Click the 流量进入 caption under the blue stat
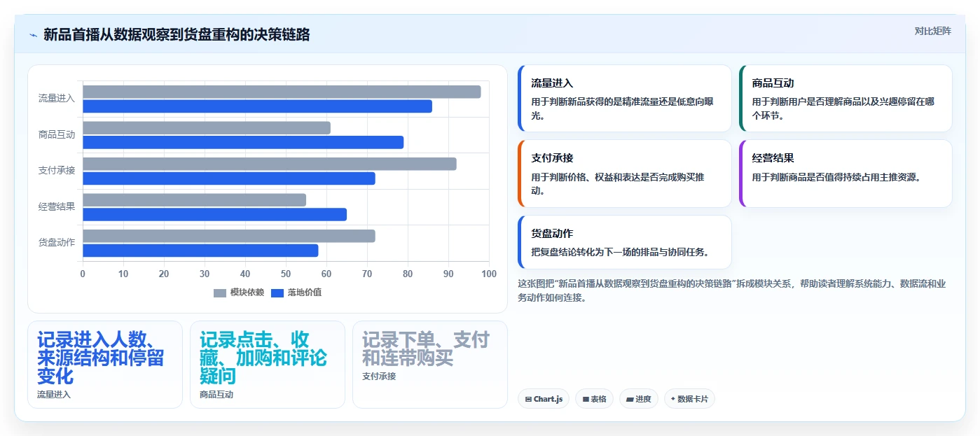This screenshot has height=436, width=980. [x=54, y=395]
